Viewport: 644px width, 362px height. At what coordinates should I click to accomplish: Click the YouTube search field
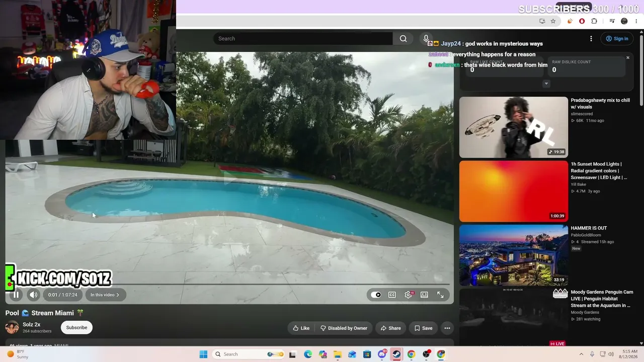click(303, 39)
